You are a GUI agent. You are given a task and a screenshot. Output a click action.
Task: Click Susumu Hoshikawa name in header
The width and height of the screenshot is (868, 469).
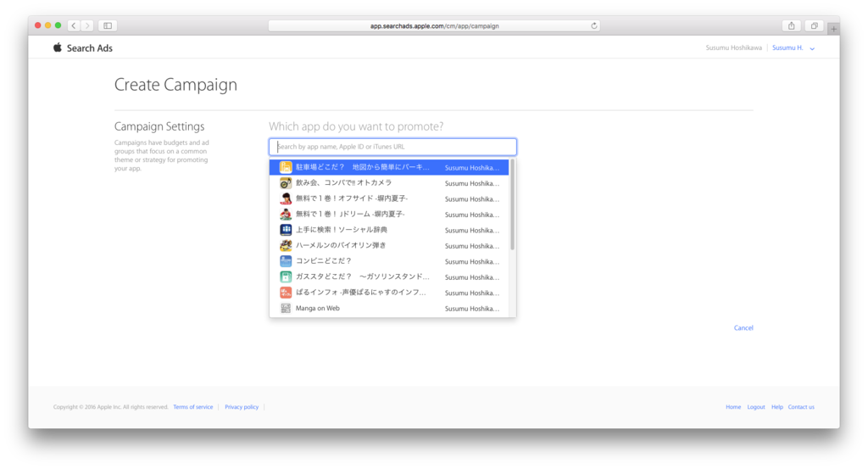(733, 48)
